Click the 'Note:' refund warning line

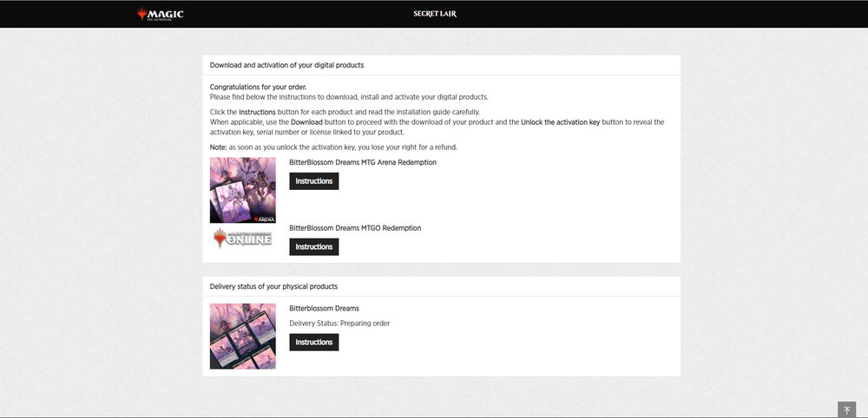333,147
